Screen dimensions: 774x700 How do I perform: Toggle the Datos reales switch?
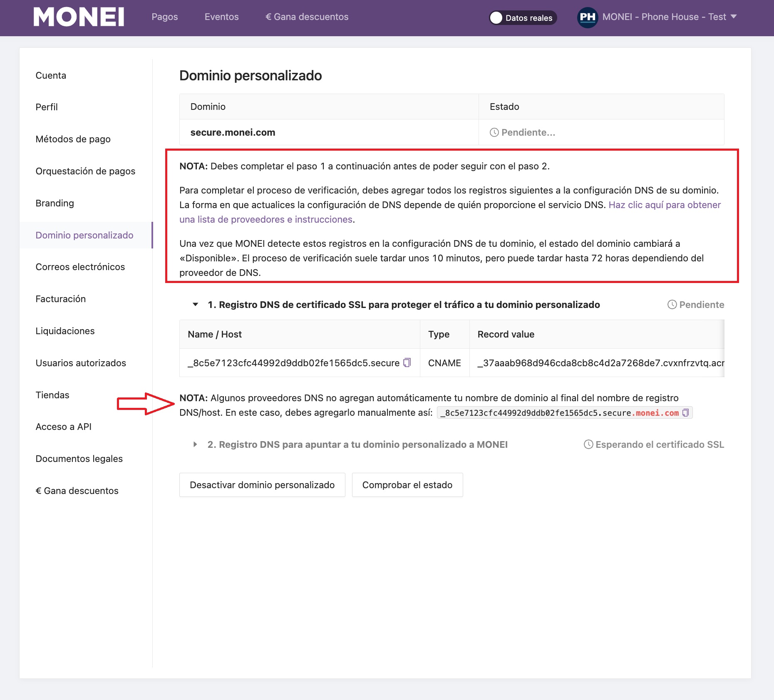(523, 18)
